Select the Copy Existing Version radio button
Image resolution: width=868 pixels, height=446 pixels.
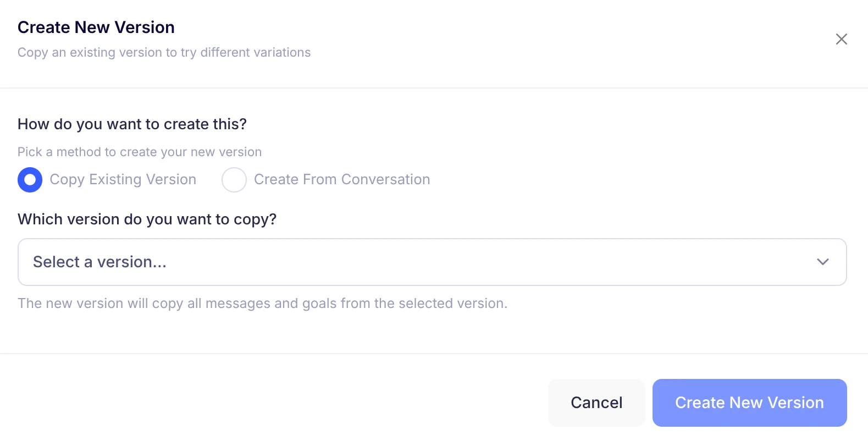coord(30,179)
